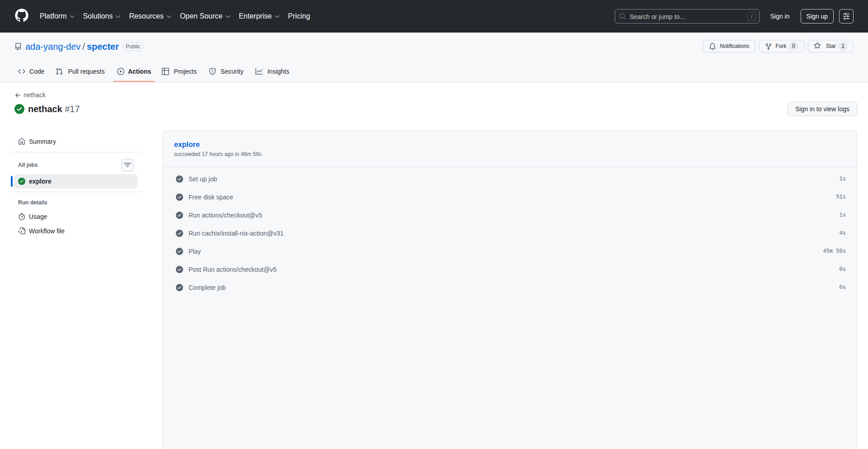The width and height of the screenshot is (868, 449).
Task: Click the repository book icon beside ada-yang-dev
Action: 18,46
